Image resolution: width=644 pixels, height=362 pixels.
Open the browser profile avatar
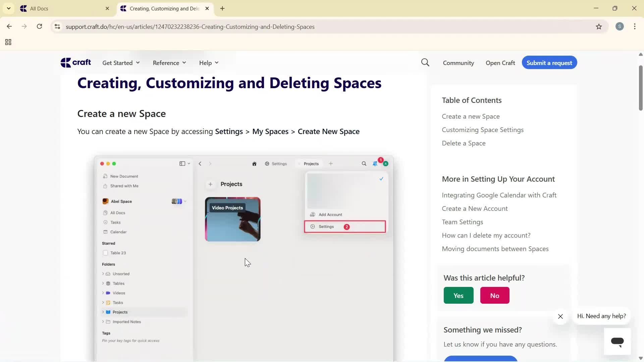coord(620,26)
